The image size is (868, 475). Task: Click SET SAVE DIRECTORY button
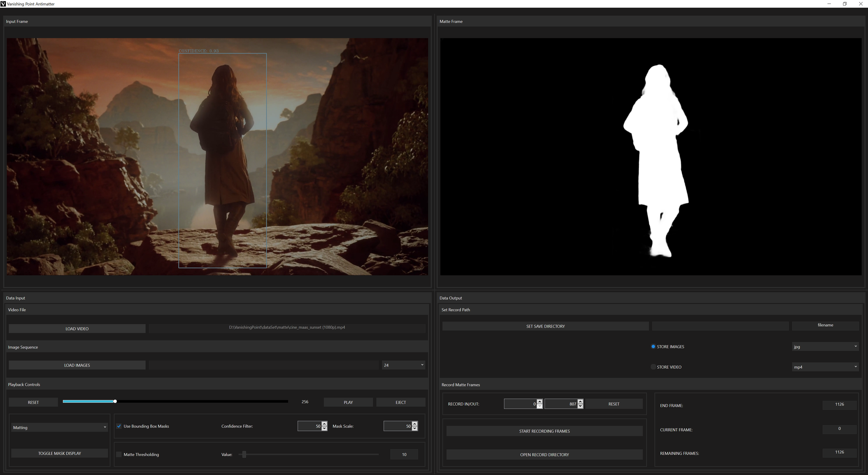[x=545, y=326]
